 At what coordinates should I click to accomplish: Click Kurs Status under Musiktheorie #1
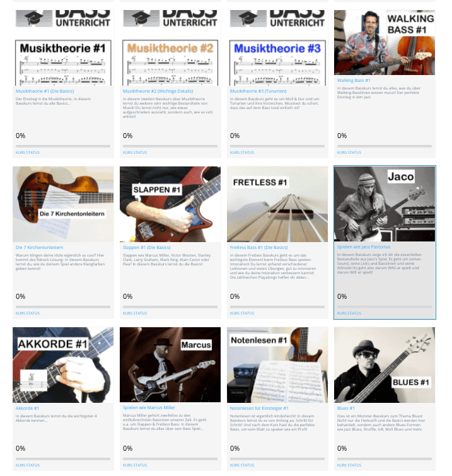28,153
